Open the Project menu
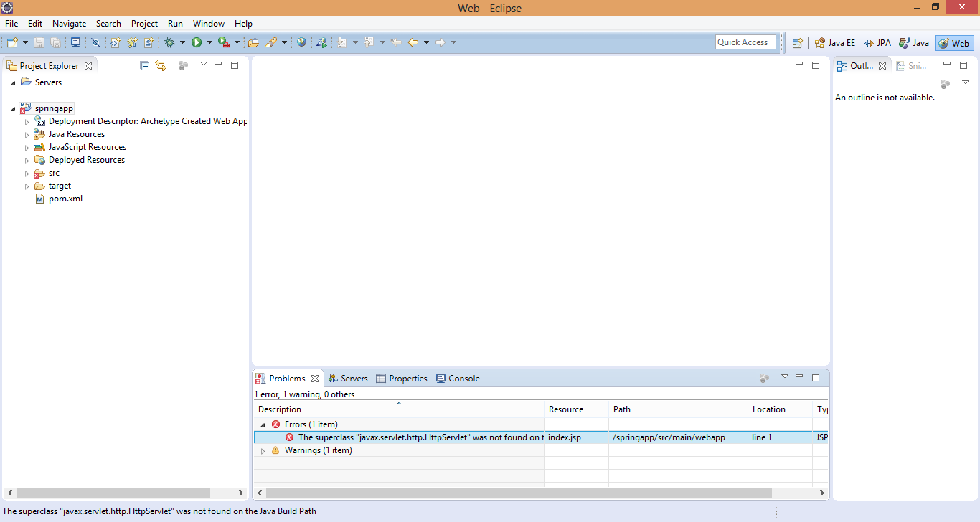980x522 pixels. pyautogui.click(x=144, y=24)
